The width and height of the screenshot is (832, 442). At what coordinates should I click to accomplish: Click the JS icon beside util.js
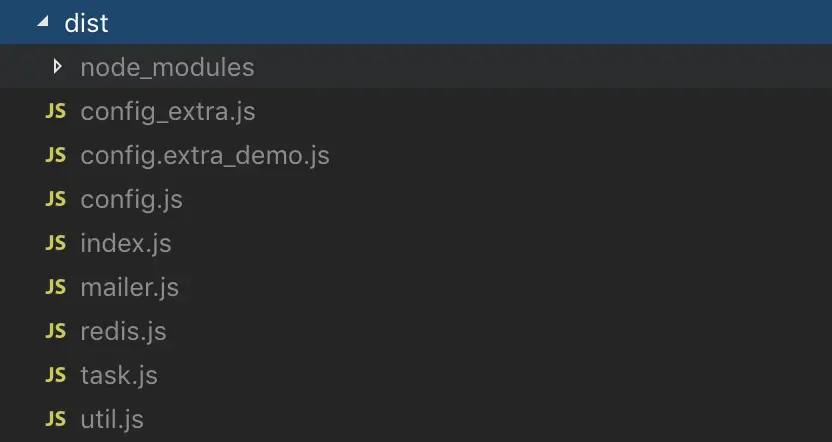point(56,419)
